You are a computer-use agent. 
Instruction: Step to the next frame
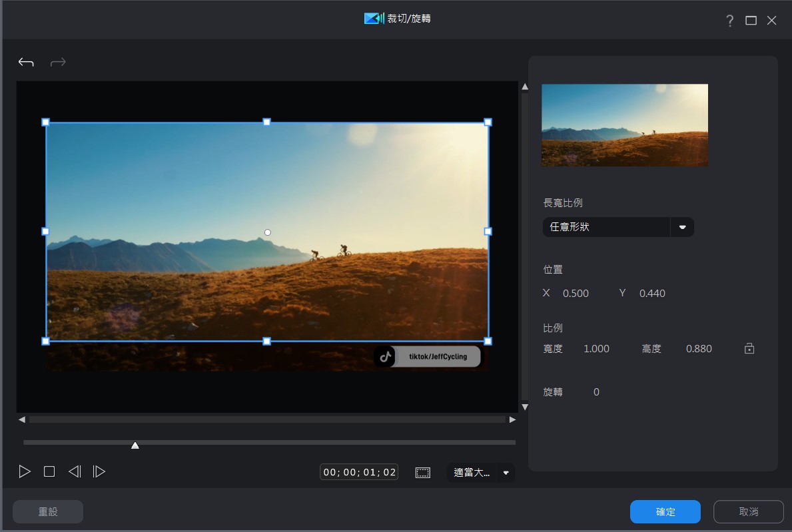99,471
